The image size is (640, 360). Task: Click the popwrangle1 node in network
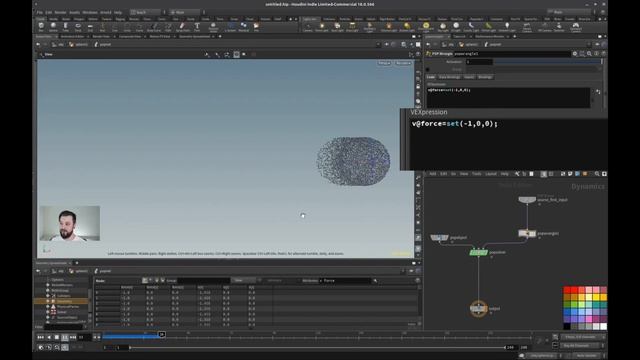[x=527, y=233]
